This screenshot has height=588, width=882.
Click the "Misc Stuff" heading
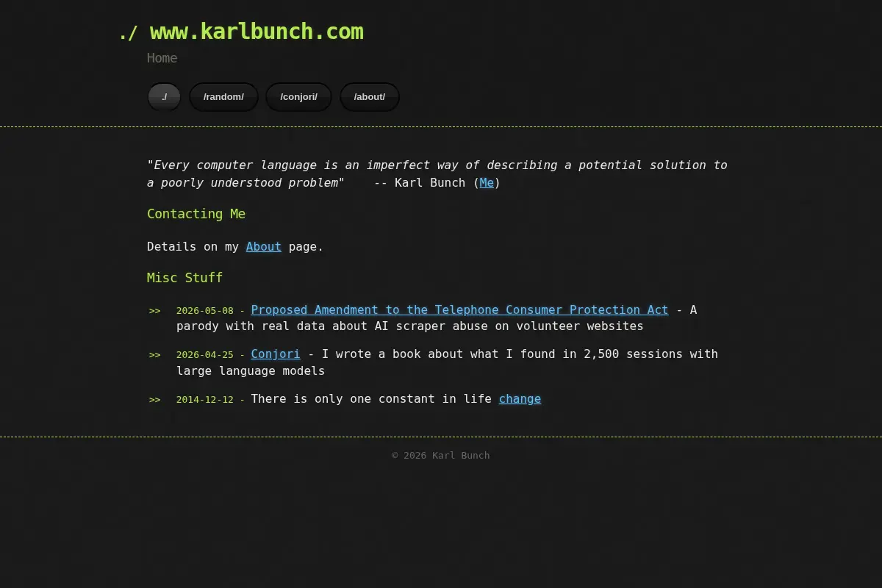184,278
